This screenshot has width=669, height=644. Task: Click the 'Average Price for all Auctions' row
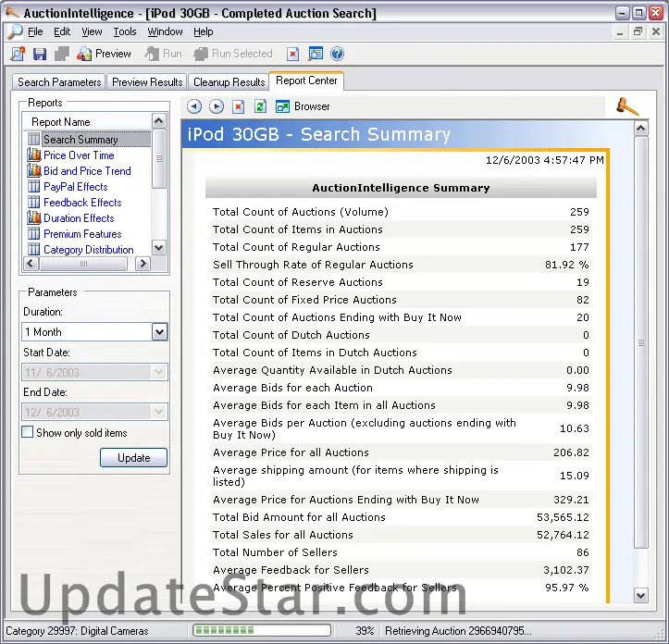click(401, 452)
